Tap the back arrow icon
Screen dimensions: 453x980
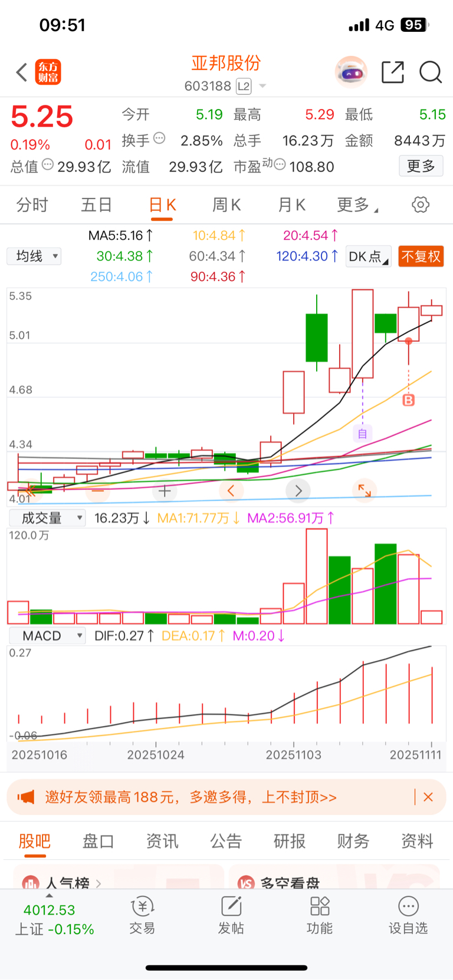click(22, 72)
